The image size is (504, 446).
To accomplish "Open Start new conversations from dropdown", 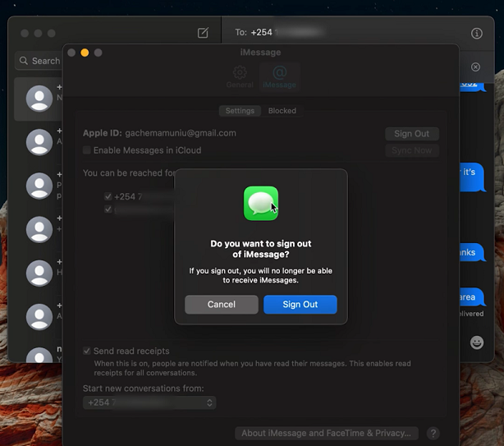I will [149, 402].
